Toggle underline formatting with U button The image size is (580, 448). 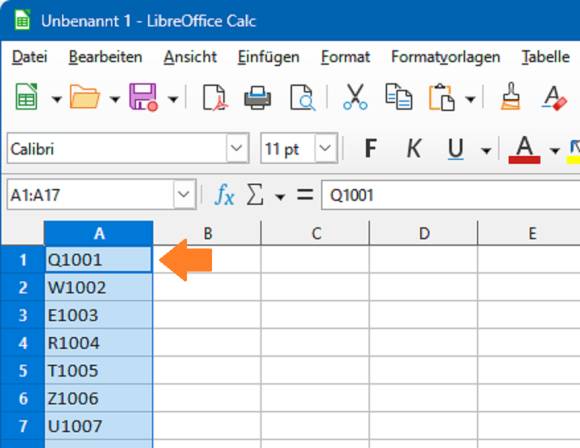[x=455, y=149]
